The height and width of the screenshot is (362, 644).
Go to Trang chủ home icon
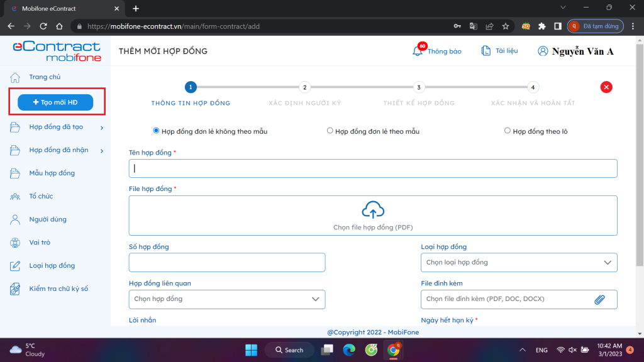[16, 77]
